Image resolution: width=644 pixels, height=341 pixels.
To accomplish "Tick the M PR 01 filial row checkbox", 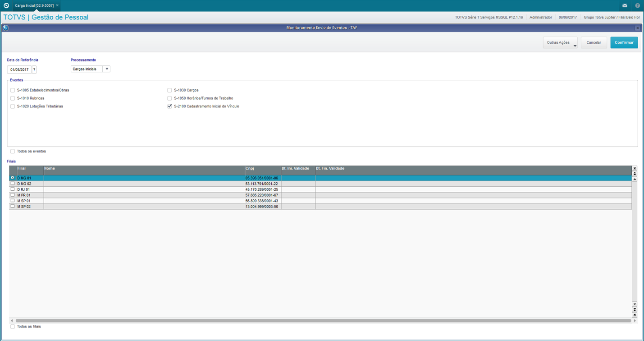I will coord(13,195).
